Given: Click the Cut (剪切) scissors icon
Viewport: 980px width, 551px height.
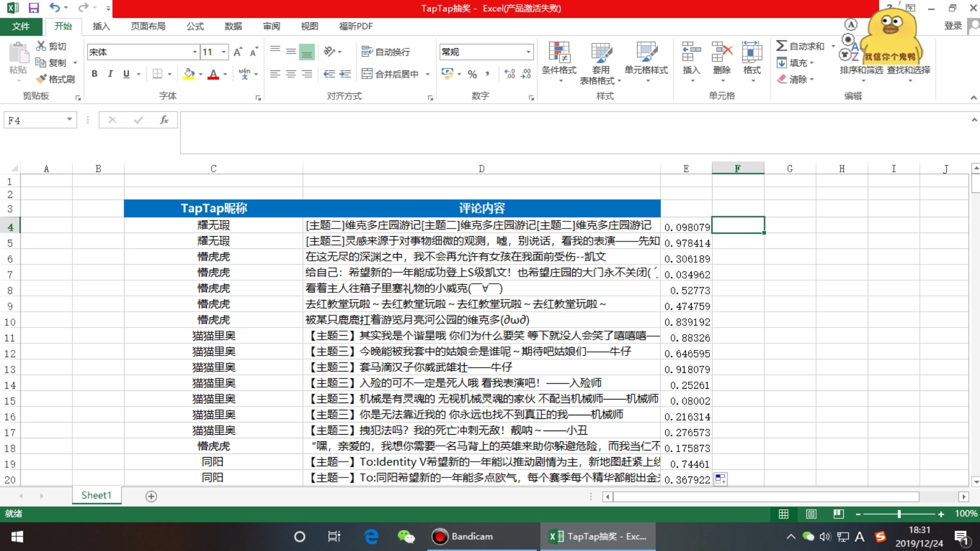Looking at the screenshot, I should pyautogui.click(x=41, y=46).
